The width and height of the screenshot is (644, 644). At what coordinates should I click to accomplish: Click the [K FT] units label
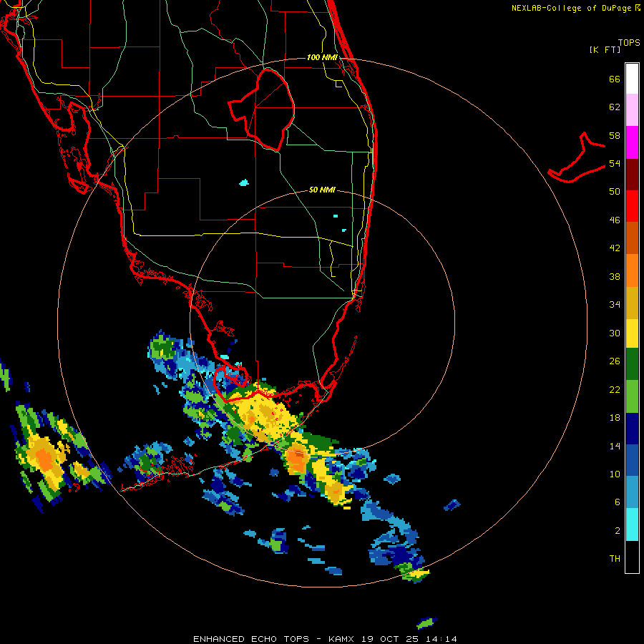coord(605,50)
